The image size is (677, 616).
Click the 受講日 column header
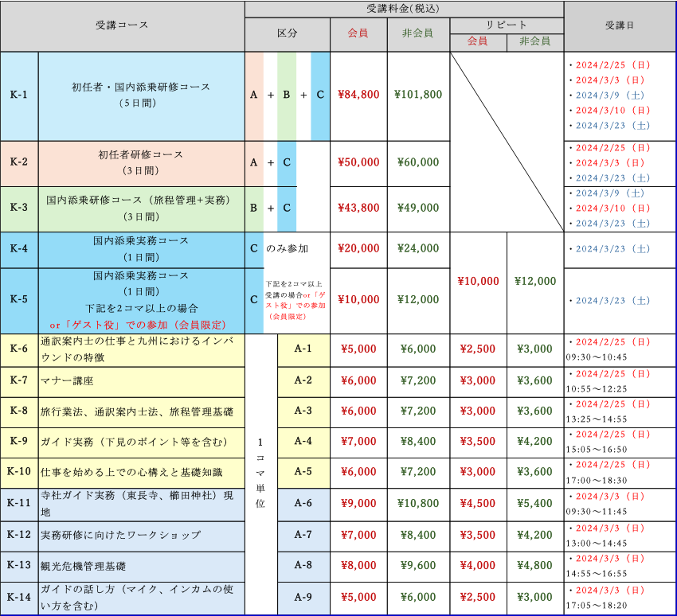click(620, 26)
